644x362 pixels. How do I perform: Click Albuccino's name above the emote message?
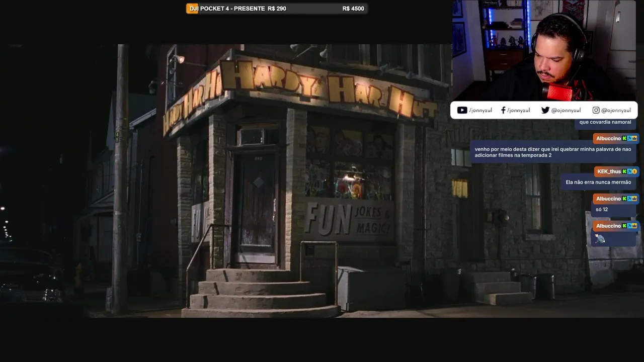tap(609, 226)
